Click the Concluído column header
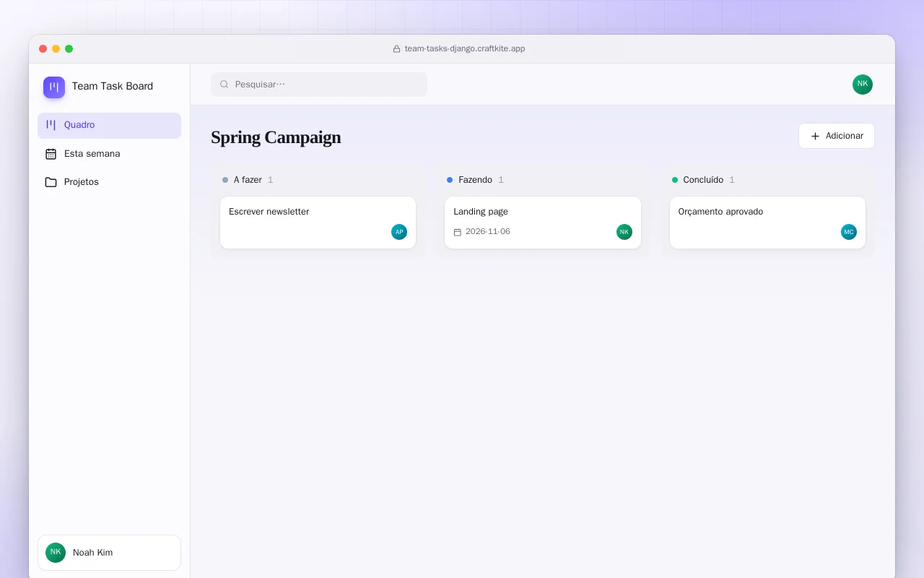Screen dimensions: 924x578 [703, 180]
